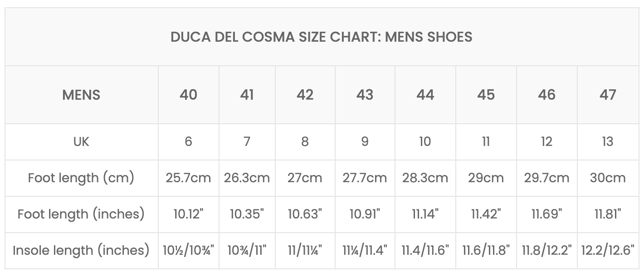
Task: Click the 12.2/12.6" insole length cell
Action: [608, 251]
